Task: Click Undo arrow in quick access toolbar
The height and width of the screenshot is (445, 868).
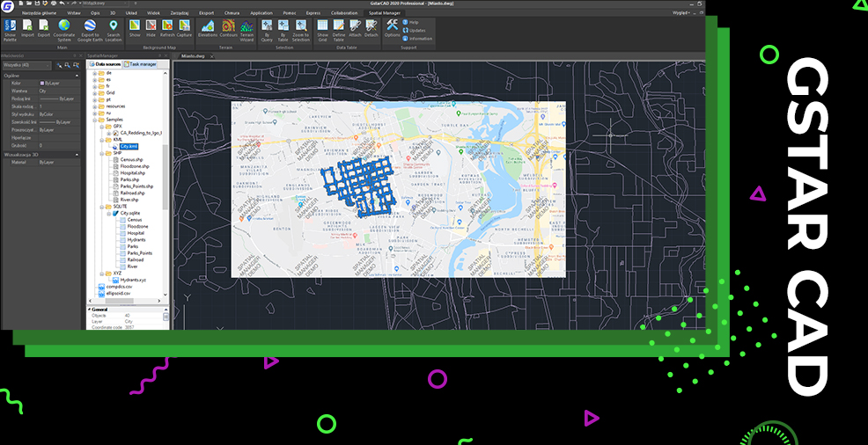Action: point(61,4)
